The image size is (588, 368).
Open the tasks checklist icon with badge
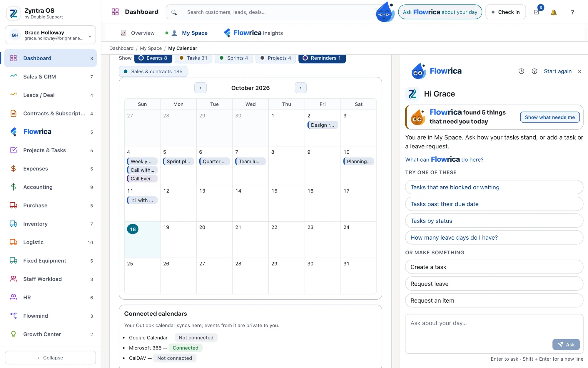[x=537, y=12]
